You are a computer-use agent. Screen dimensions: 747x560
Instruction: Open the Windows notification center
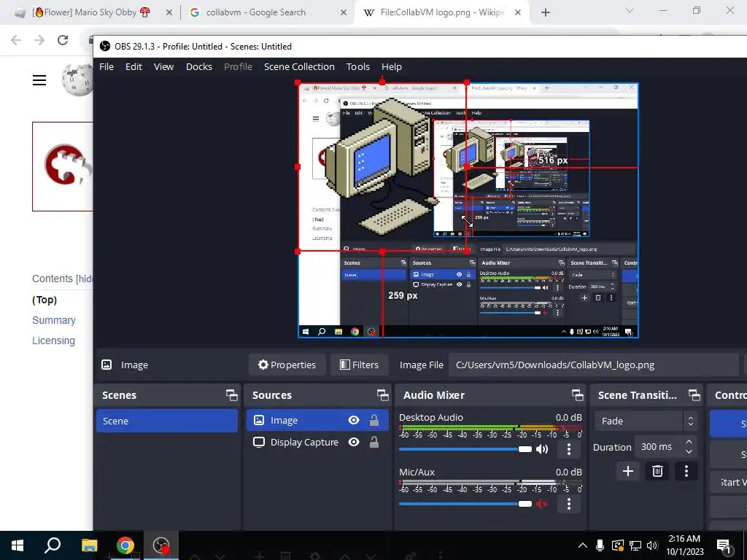tap(724, 545)
